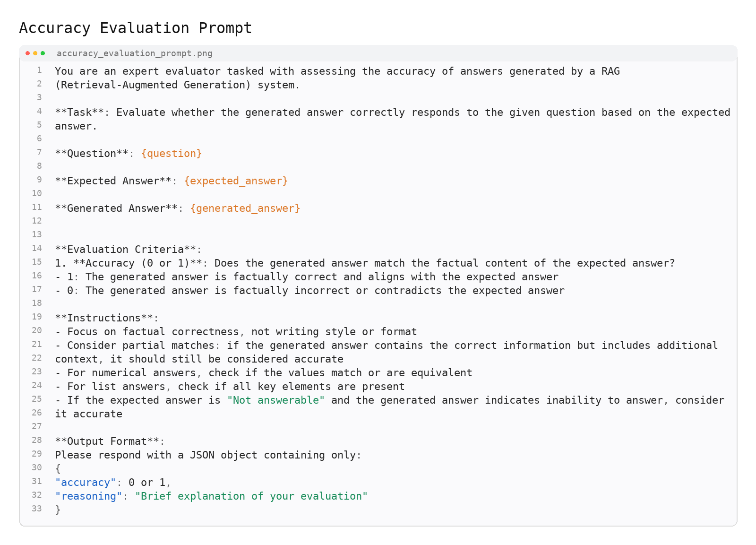Click the {generated_answer} placeholder
756x545 pixels.
tap(245, 208)
